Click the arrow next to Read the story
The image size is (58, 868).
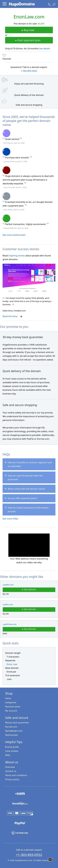tap(21, 316)
